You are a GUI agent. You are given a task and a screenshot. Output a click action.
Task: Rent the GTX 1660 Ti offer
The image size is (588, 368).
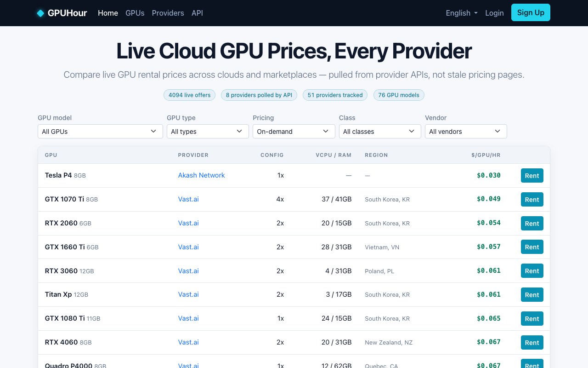(532, 247)
